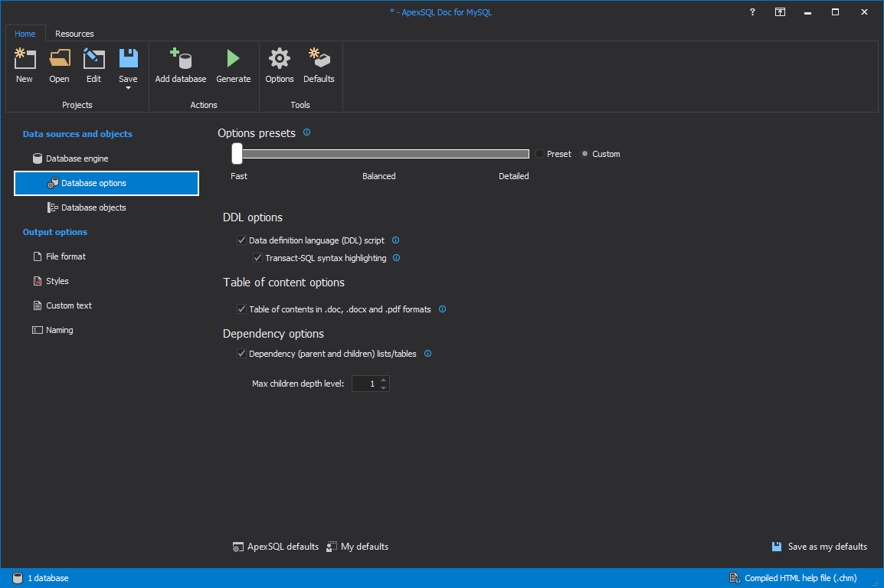Decrease Max children depth level with down arrow
The image size is (884, 588).
click(x=383, y=387)
